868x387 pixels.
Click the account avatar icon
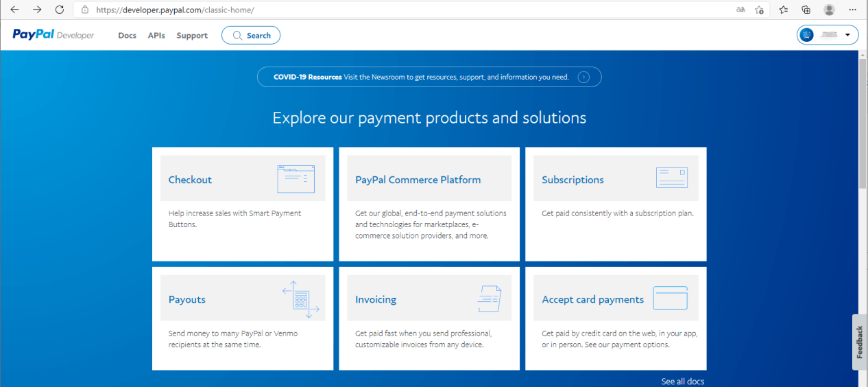coord(807,35)
